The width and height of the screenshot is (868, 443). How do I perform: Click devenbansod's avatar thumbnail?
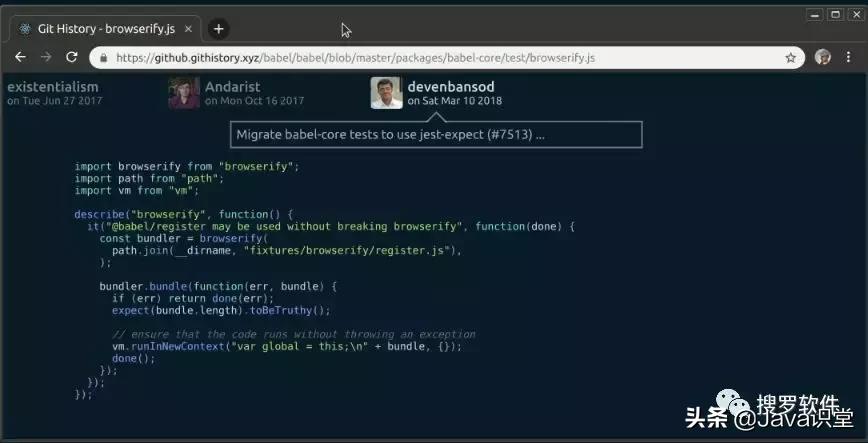[x=386, y=92]
